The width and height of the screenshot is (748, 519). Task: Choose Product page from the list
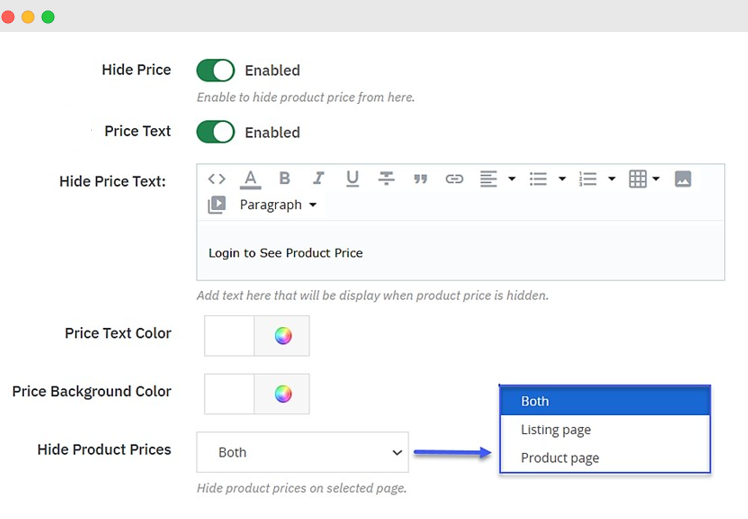tap(560, 458)
